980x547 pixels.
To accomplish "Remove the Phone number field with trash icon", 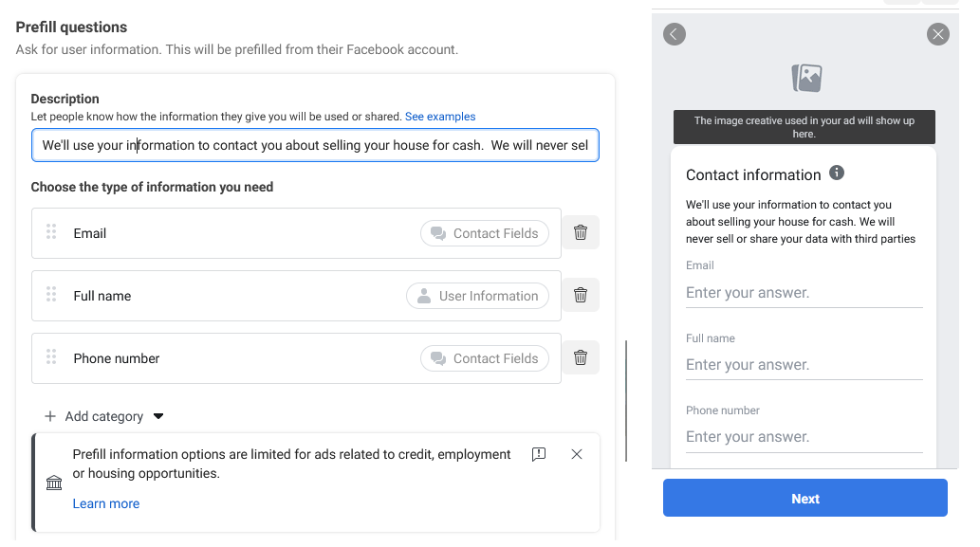I will 580,357.
